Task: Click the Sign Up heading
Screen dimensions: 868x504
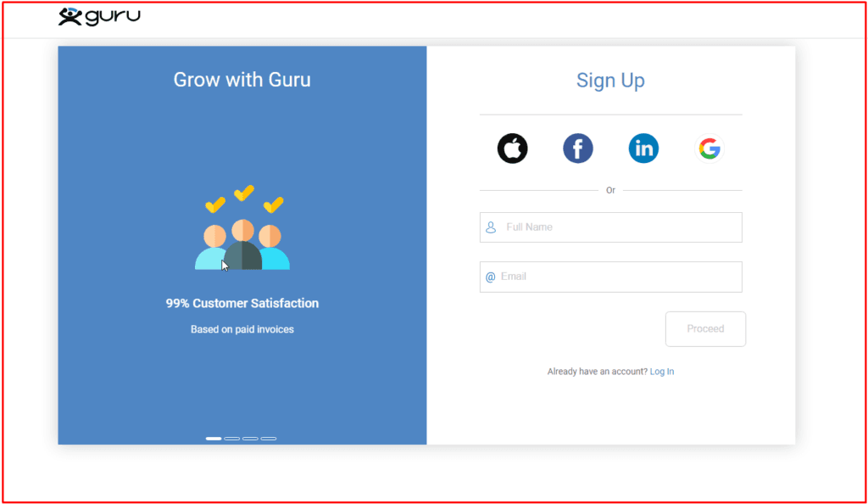Action: 610,81
